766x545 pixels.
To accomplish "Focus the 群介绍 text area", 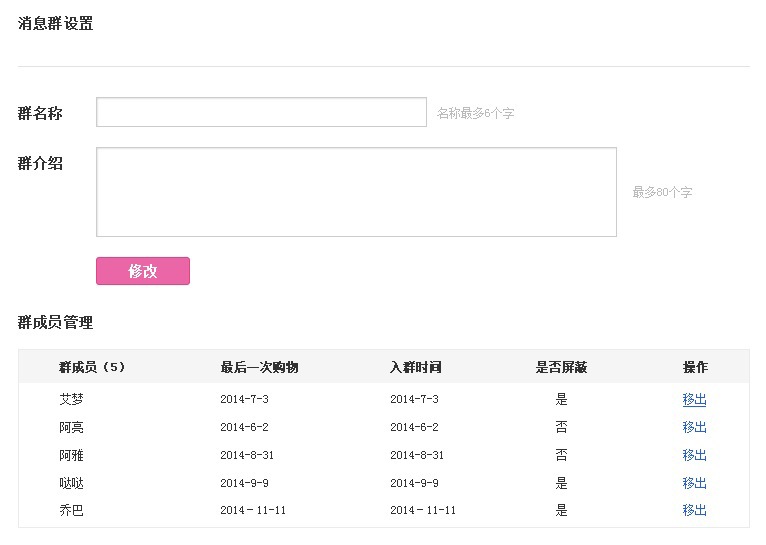I will (x=356, y=192).
